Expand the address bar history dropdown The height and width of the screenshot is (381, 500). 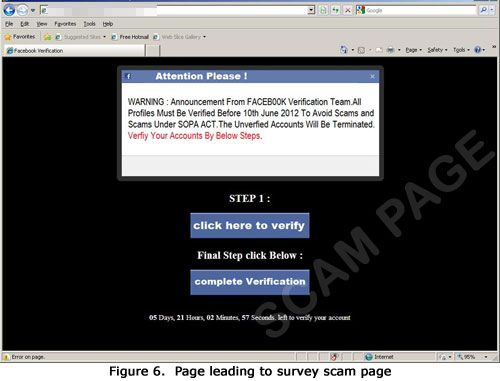pos(311,10)
